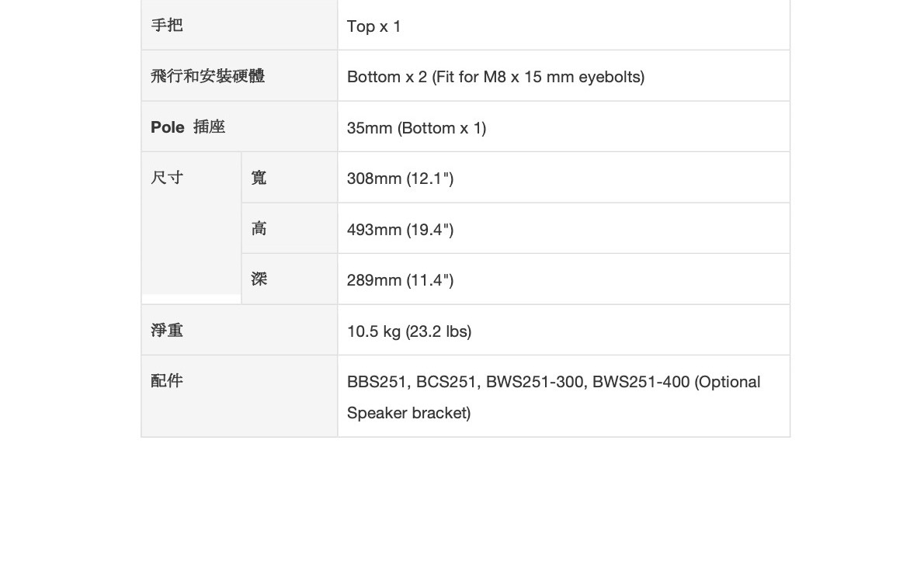The width and height of the screenshot is (924, 579).
Task: Click the 'Speaker bracket)' text line
Action: pyautogui.click(x=408, y=413)
